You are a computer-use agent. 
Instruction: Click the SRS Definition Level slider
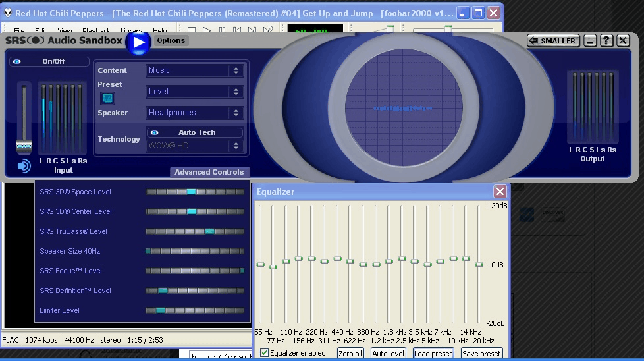[x=195, y=291]
